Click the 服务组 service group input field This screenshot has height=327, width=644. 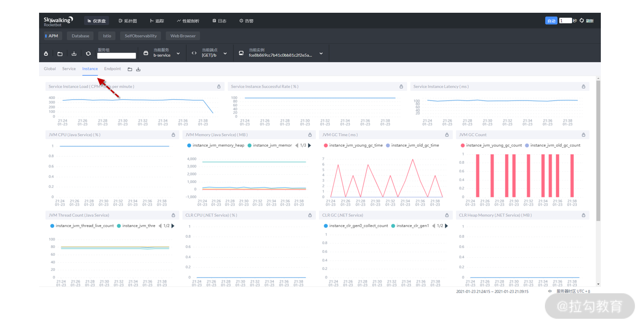[116, 56]
